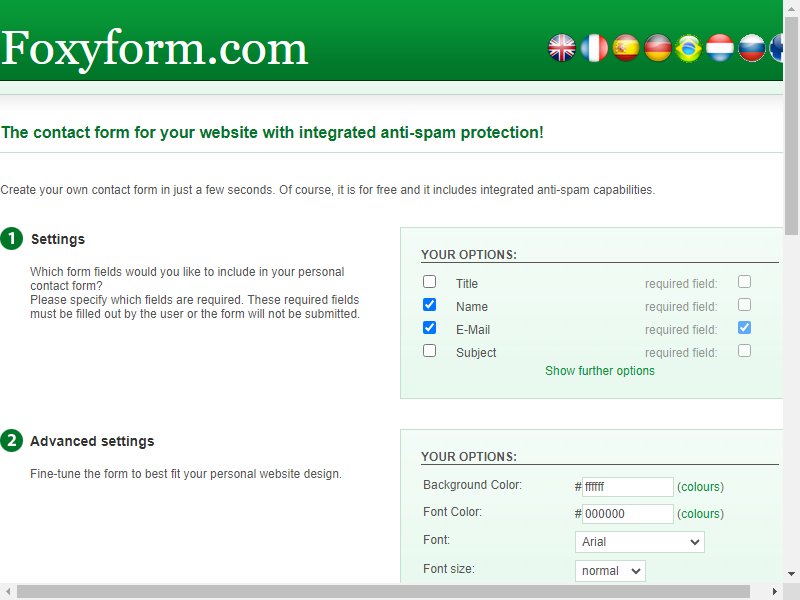
Task: Click the Advanced settings heading
Action: (x=92, y=441)
